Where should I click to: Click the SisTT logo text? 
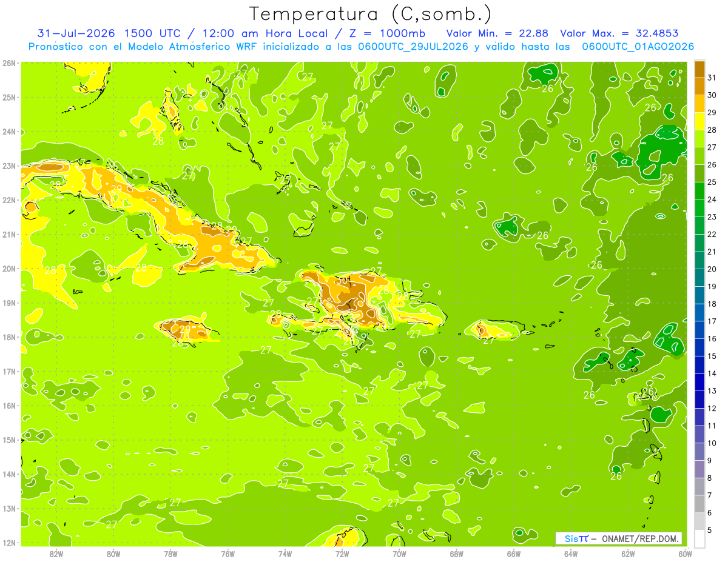click(x=576, y=538)
